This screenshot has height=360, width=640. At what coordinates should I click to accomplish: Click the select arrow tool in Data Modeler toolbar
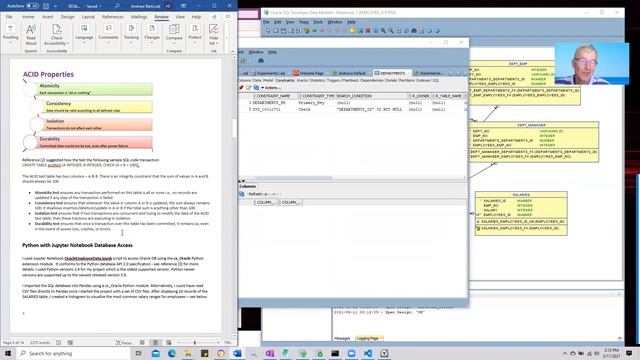268,31
